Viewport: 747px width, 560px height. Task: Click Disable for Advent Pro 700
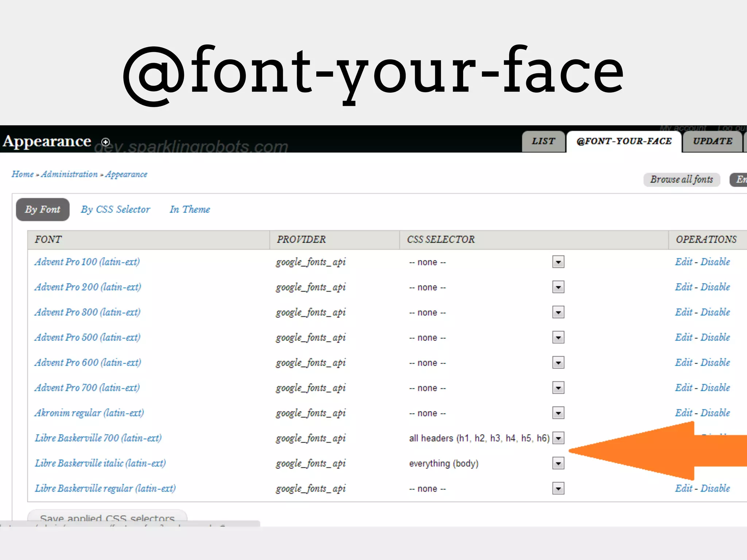(x=715, y=388)
